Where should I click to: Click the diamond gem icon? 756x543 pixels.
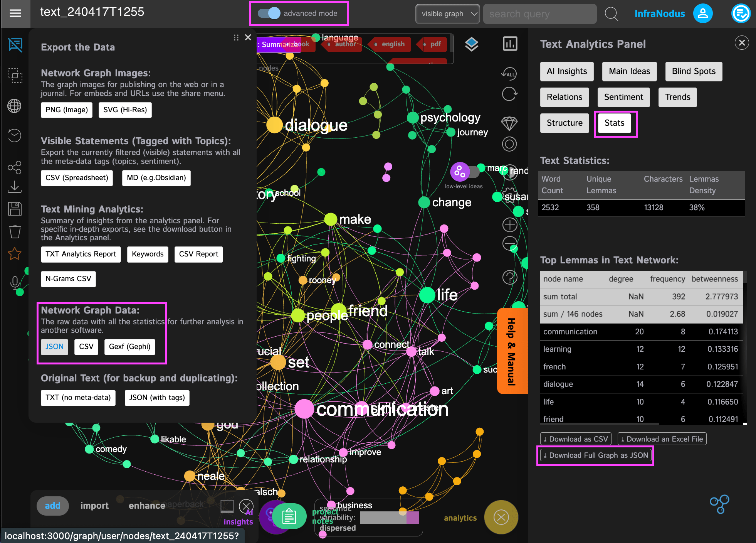tap(509, 123)
